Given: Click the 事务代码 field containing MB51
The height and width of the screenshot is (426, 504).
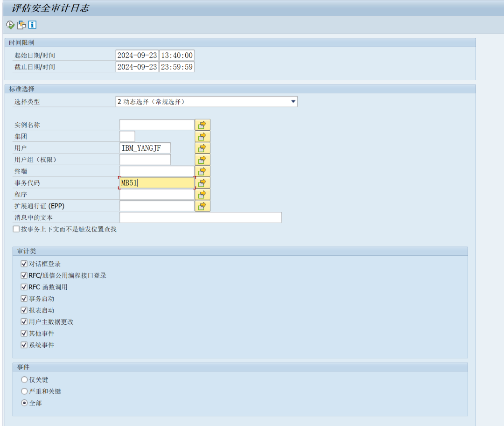Looking at the screenshot, I should (x=157, y=183).
